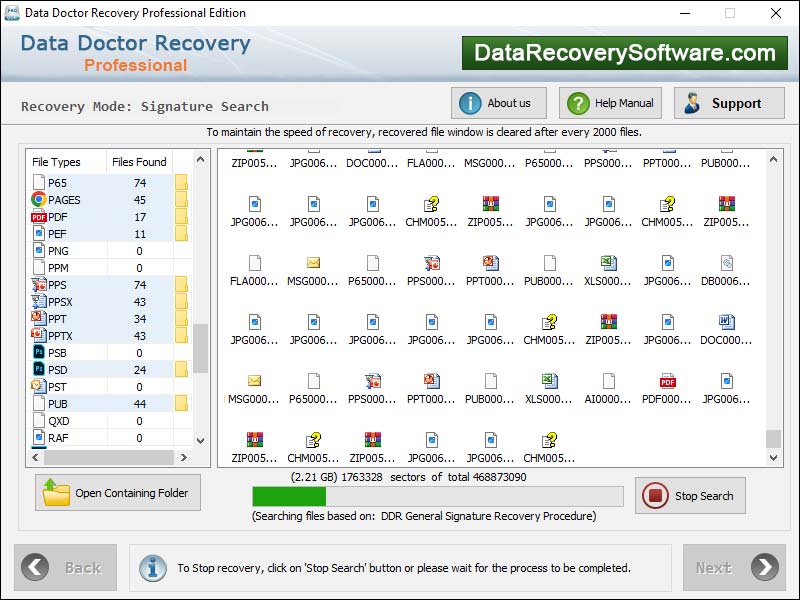Click the Files Found column header
Viewport: 800px width, 600px height.
(139, 162)
